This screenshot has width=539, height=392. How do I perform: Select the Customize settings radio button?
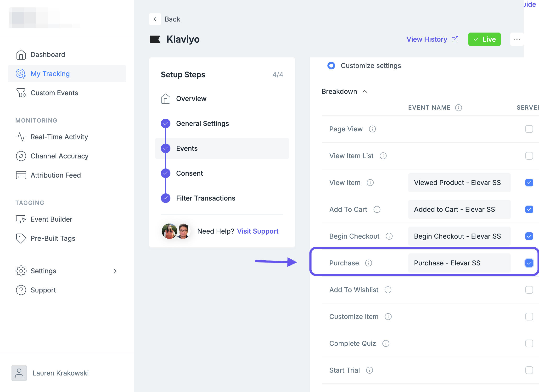(x=331, y=66)
